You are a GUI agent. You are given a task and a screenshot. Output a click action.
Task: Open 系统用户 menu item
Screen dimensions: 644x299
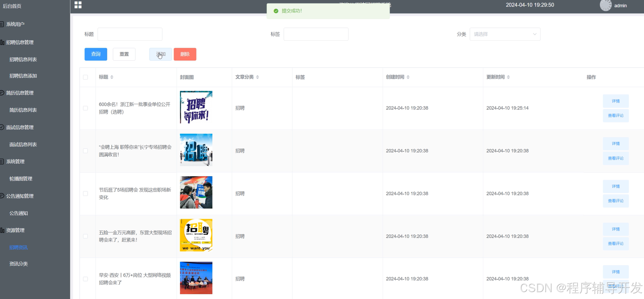[15, 24]
